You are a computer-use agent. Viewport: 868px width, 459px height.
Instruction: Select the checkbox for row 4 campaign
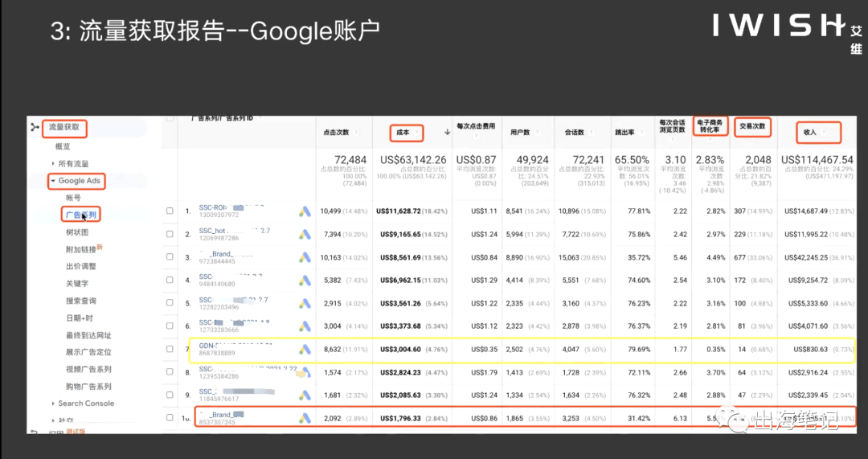(170, 281)
